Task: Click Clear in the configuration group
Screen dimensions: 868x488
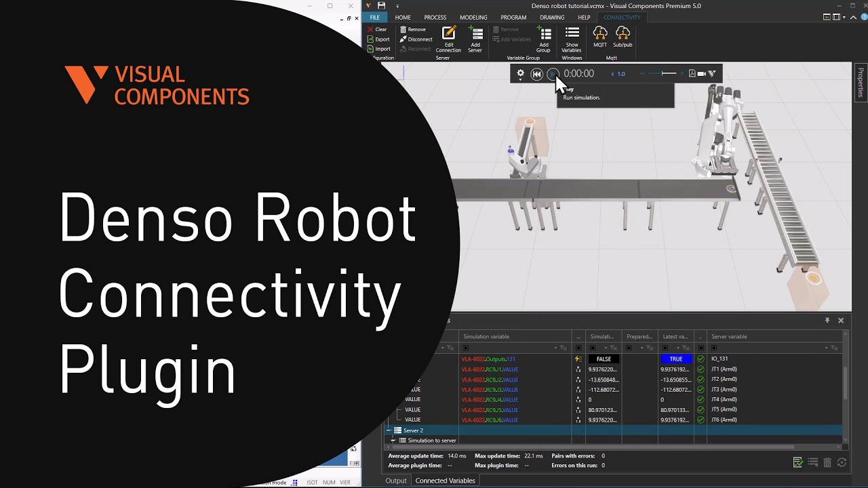Action: [377, 29]
